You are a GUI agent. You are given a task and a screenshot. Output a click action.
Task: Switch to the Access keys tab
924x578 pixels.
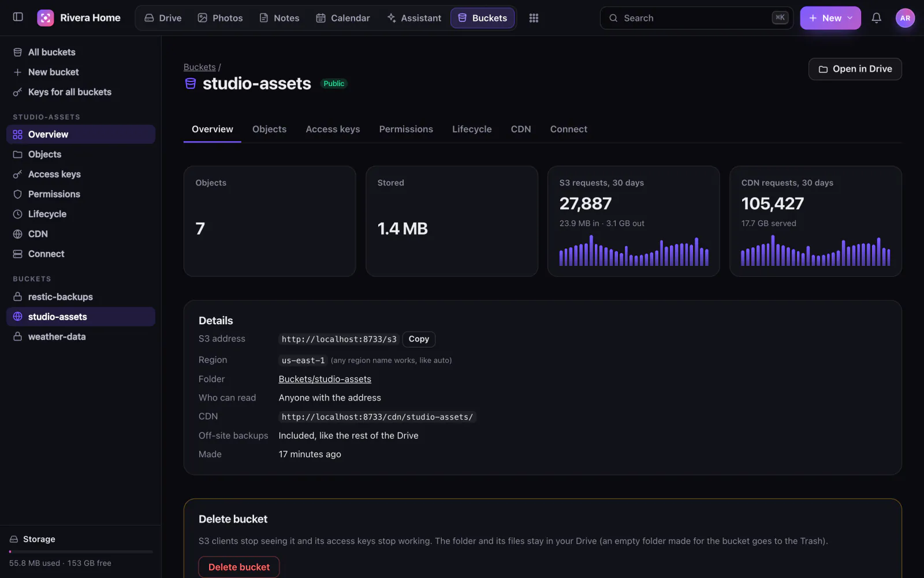coord(333,129)
